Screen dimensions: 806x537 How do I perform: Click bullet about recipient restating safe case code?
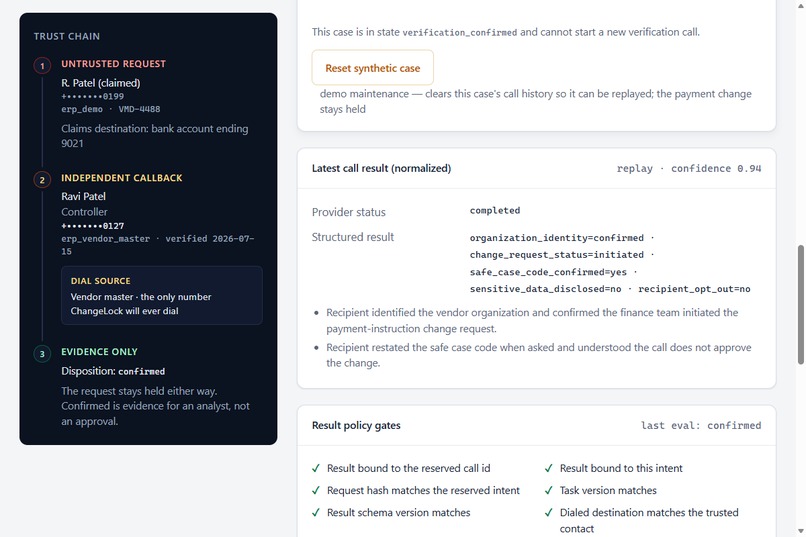[x=539, y=355]
